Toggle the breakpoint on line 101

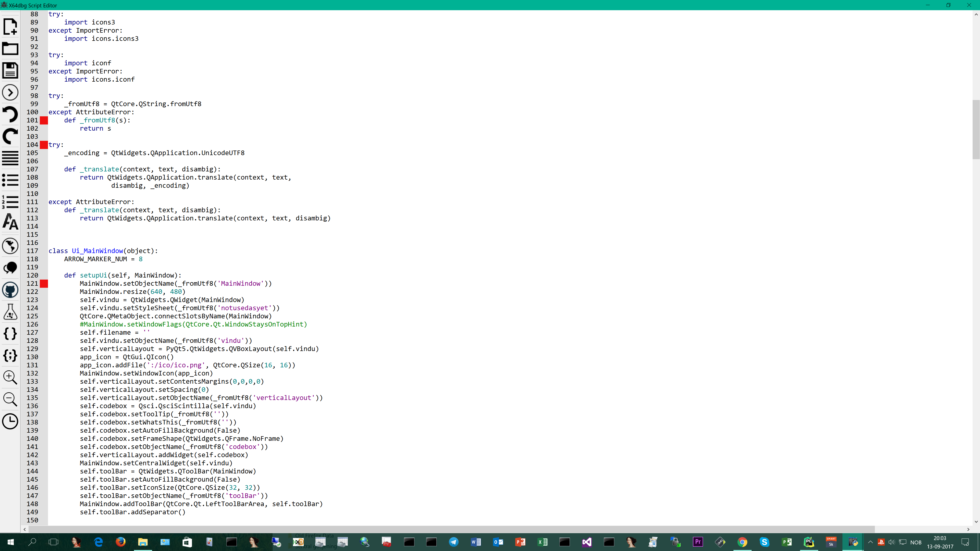pyautogui.click(x=44, y=120)
